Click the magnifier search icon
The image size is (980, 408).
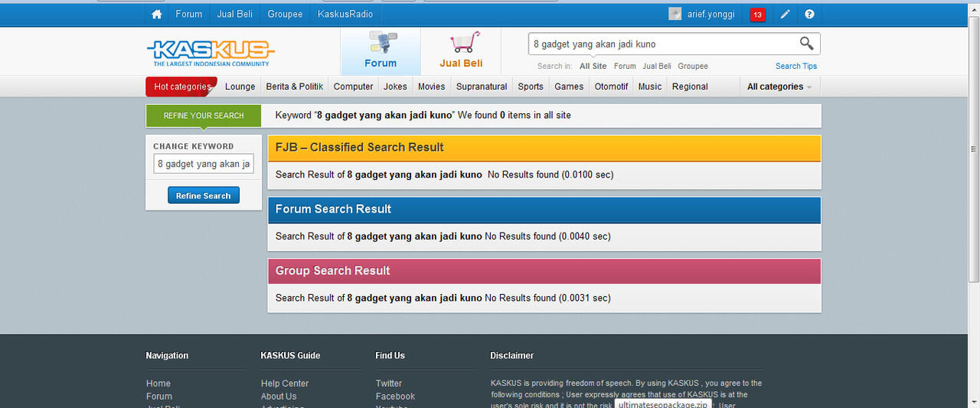tap(806, 44)
